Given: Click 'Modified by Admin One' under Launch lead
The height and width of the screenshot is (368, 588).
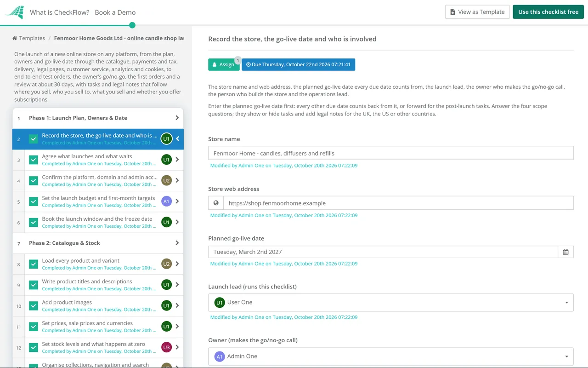Looking at the screenshot, I should [x=284, y=317].
